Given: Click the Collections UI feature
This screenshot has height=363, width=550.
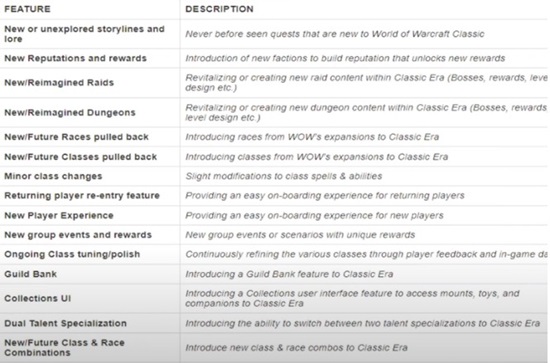Looking at the screenshot, I should (x=38, y=298).
